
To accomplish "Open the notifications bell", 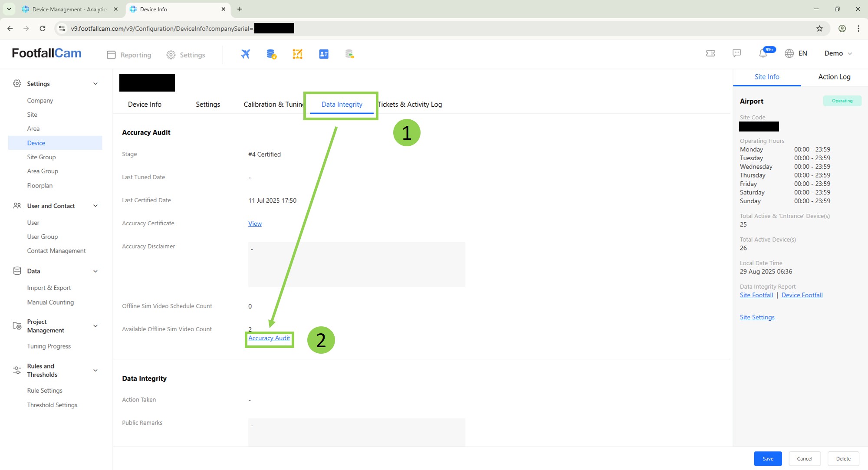I will click(x=763, y=53).
